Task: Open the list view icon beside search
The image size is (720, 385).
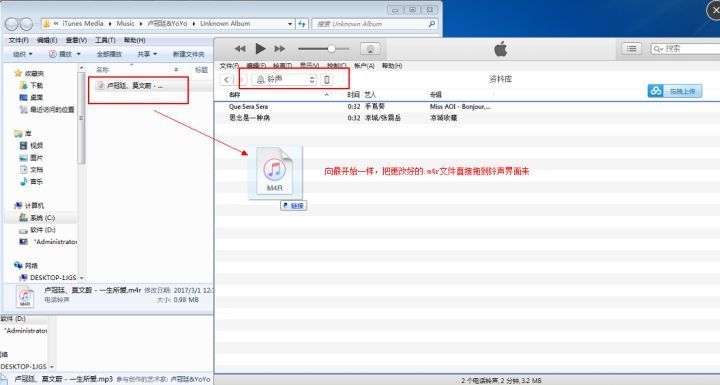Action: click(x=632, y=48)
